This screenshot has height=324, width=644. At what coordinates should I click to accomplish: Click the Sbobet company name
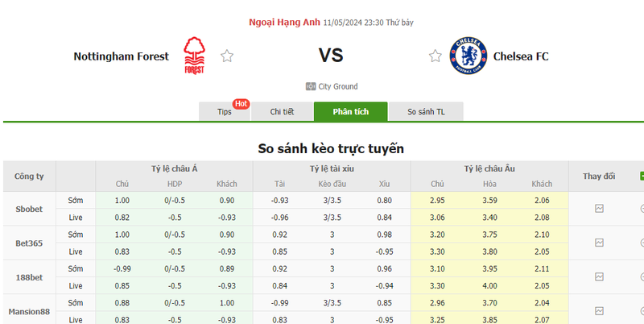[29, 209]
